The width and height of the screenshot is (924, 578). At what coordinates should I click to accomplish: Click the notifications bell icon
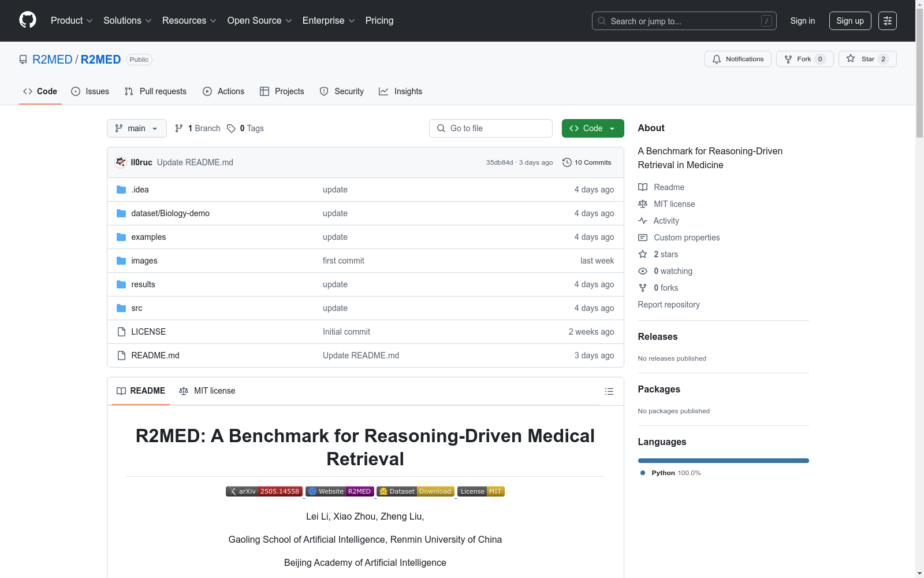[717, 59]
